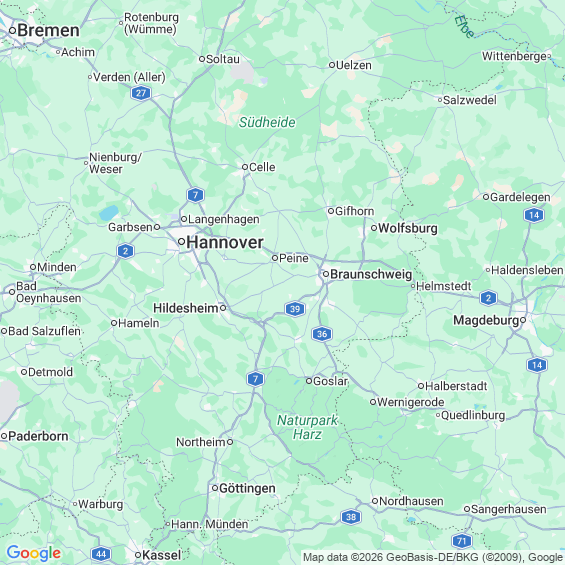Click the A27 highway shield near Verden
Image resolution: width=565 pixels, height=565 pixels.
point(141,93)
